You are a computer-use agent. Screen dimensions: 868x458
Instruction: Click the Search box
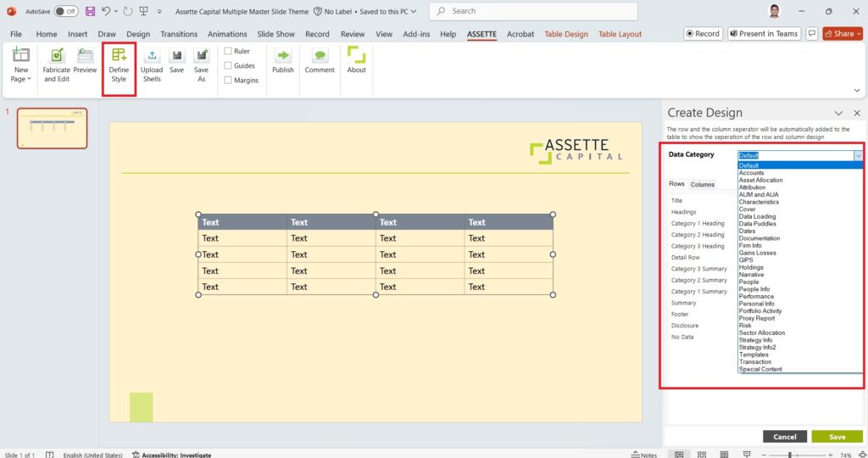534,11
